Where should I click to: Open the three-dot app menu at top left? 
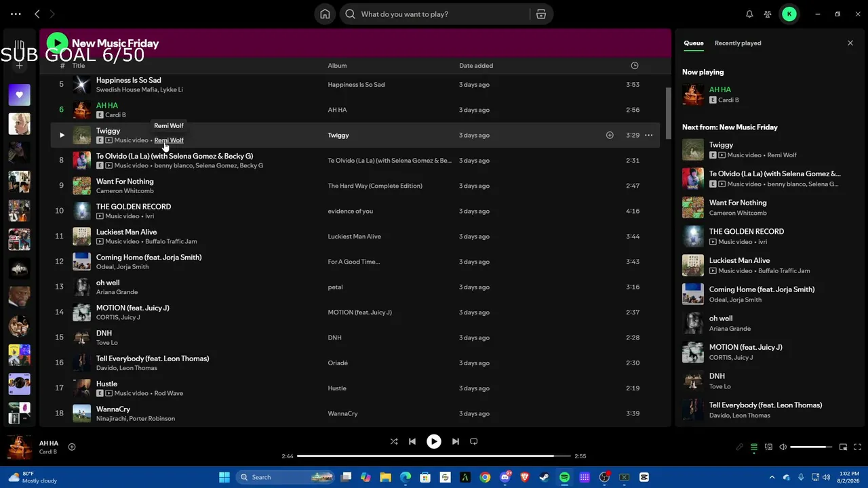(16, 14)
